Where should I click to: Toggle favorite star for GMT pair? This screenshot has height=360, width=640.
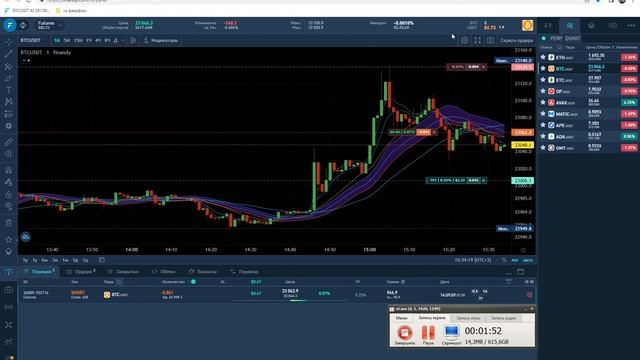543,148
